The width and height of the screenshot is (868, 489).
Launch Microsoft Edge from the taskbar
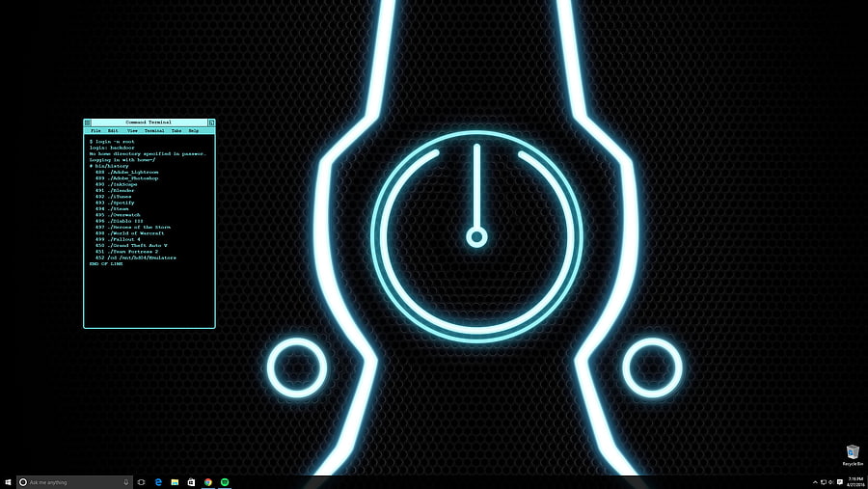[158, 482]
